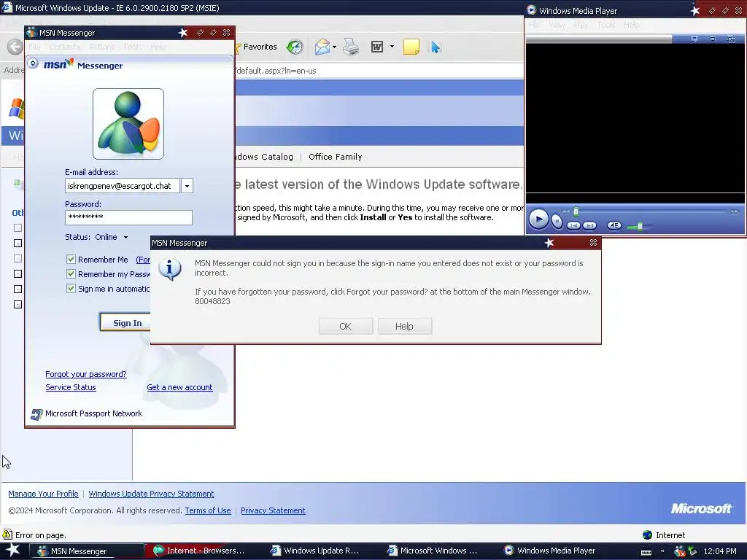The image size is (747, 560).
Task: Click the Print icon in the IE toolbar
Action: (351, 47)
